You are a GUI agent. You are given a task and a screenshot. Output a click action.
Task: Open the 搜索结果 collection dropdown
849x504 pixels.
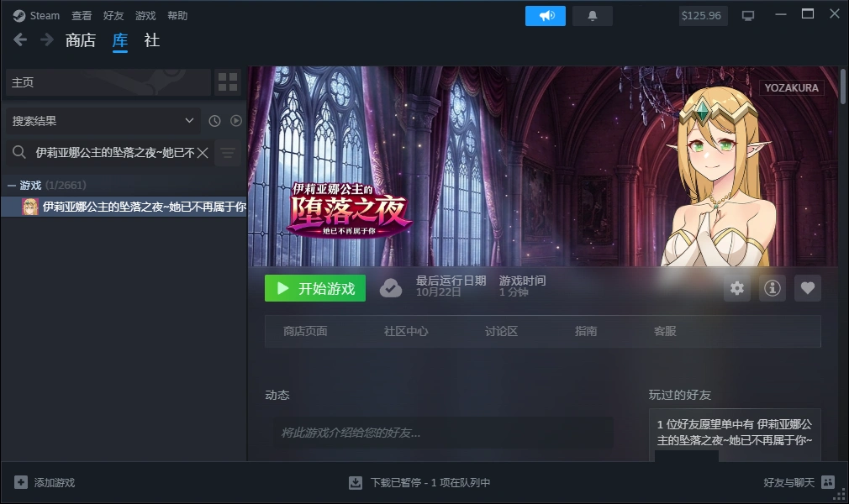tap(103, 121)
